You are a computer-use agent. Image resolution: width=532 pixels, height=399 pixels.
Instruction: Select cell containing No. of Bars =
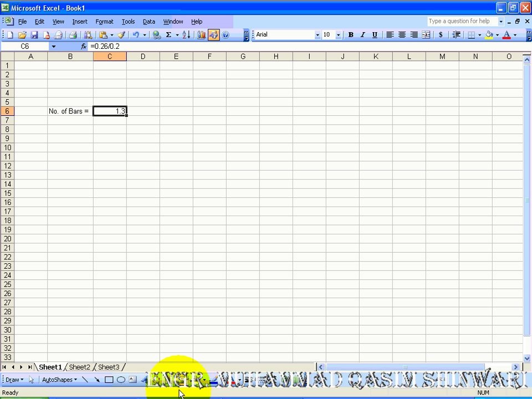coord(70,111)
